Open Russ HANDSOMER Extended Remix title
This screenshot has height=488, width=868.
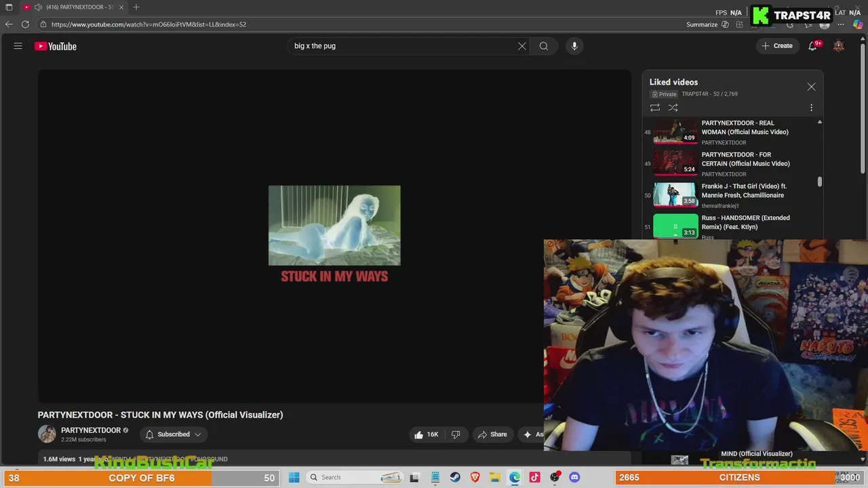click(745, 222)
